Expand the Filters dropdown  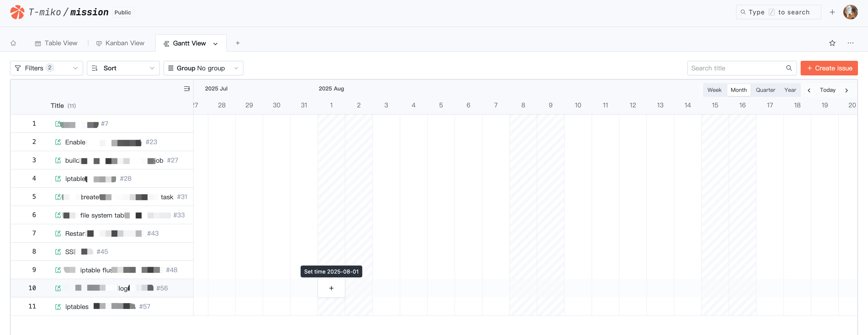[47, 68]
